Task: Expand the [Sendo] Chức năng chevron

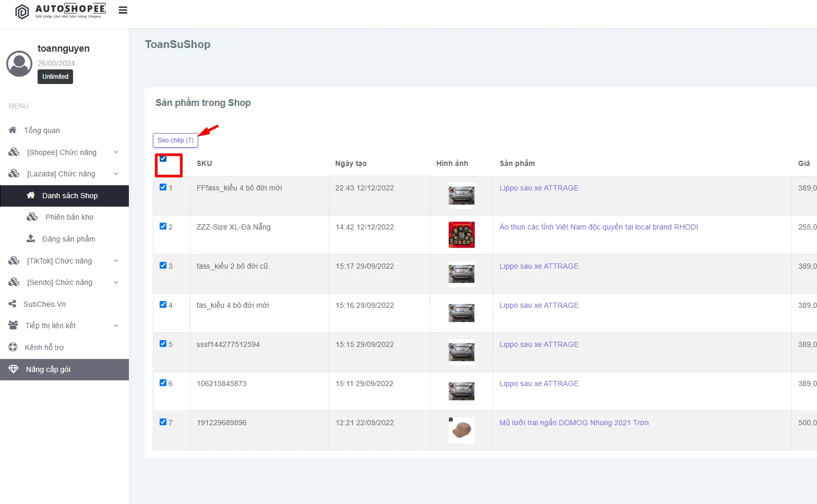Action: coord(116,282)
